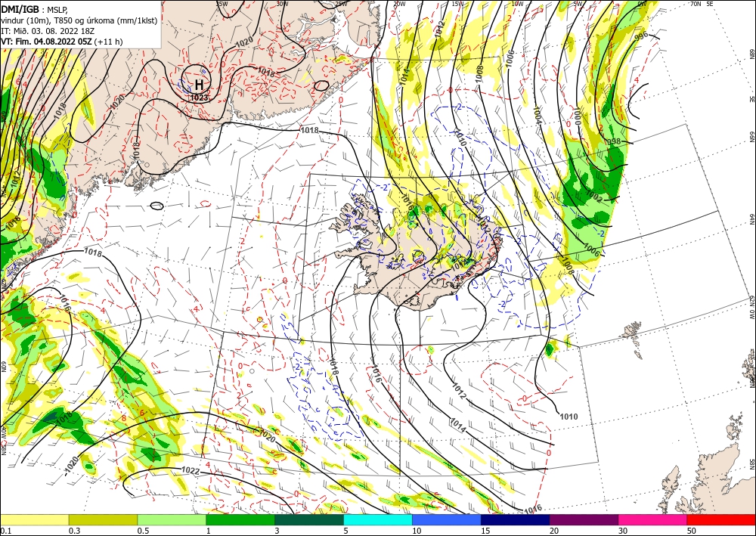Click the 'IT: Mið. 03. 08. 2022 18Z' line

47,31
